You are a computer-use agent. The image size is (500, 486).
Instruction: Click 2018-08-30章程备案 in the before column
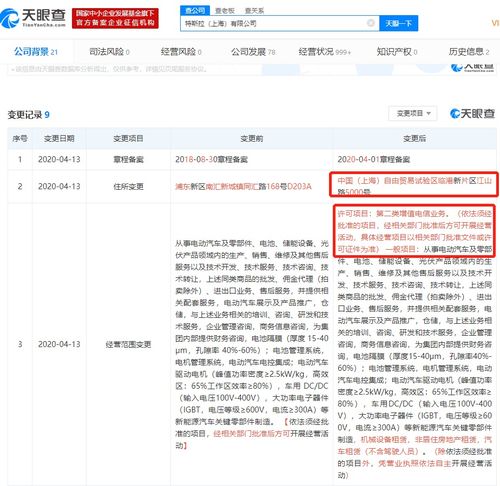click(x=212, y=159)
